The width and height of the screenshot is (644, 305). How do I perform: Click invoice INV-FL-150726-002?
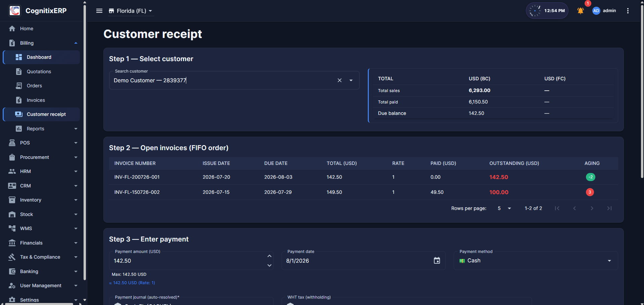pyautogui.click(x=137, y=192)
